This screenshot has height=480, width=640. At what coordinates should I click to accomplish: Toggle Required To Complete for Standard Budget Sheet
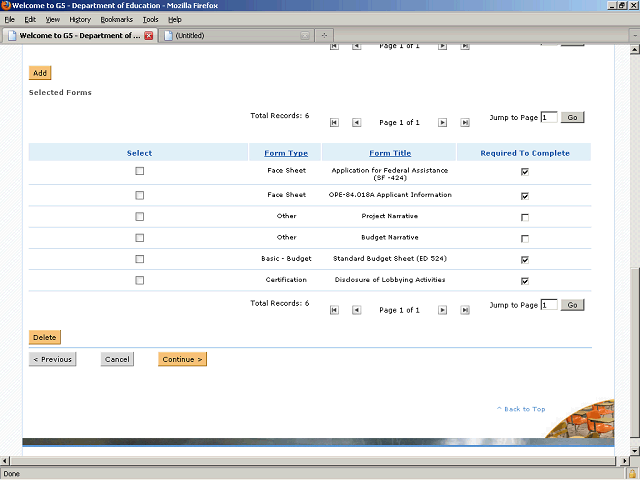click(x=525, y=260)
